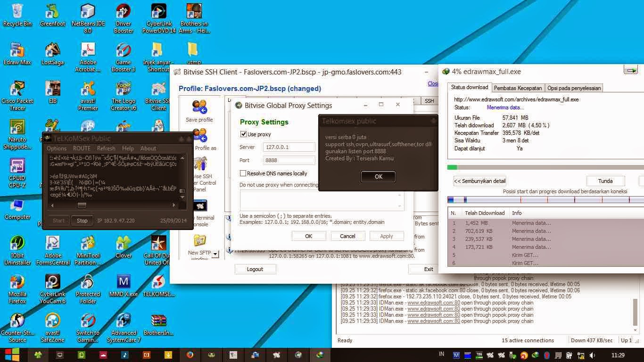Open New SFTP window in Bitvise
644x362 pixels.
coord(199,247)
